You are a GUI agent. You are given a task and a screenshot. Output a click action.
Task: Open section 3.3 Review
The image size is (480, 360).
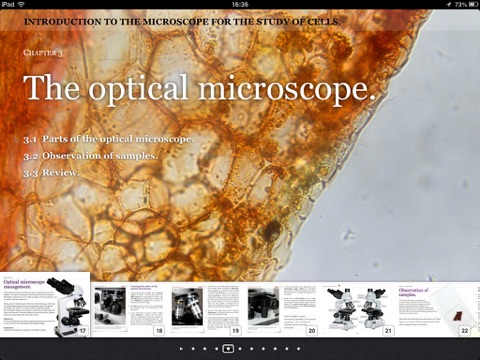point(51,173)
